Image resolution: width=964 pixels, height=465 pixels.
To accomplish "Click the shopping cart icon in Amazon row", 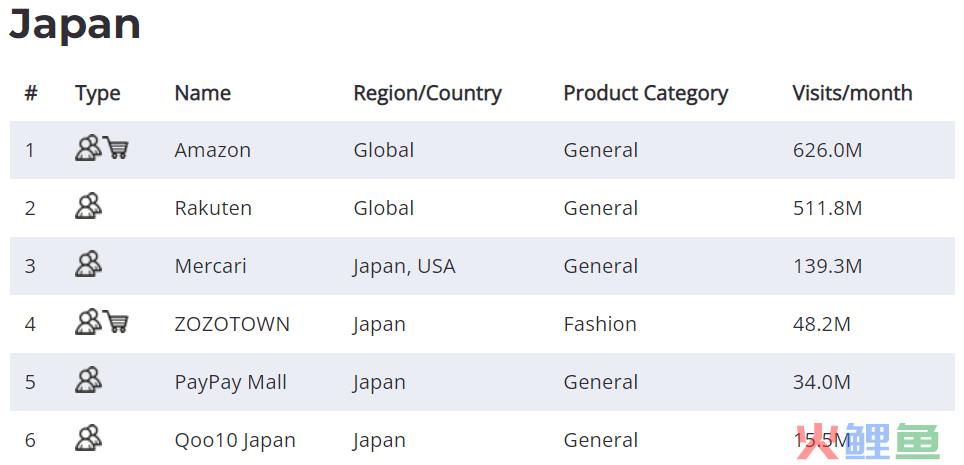I will (116, 148).
